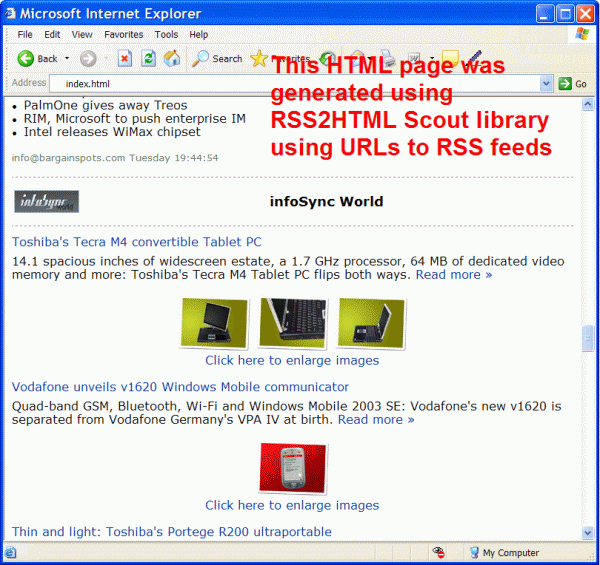
Task: Click enlarge images link under laptop photos
Action: pyautogui.click(x=292, y=360)
